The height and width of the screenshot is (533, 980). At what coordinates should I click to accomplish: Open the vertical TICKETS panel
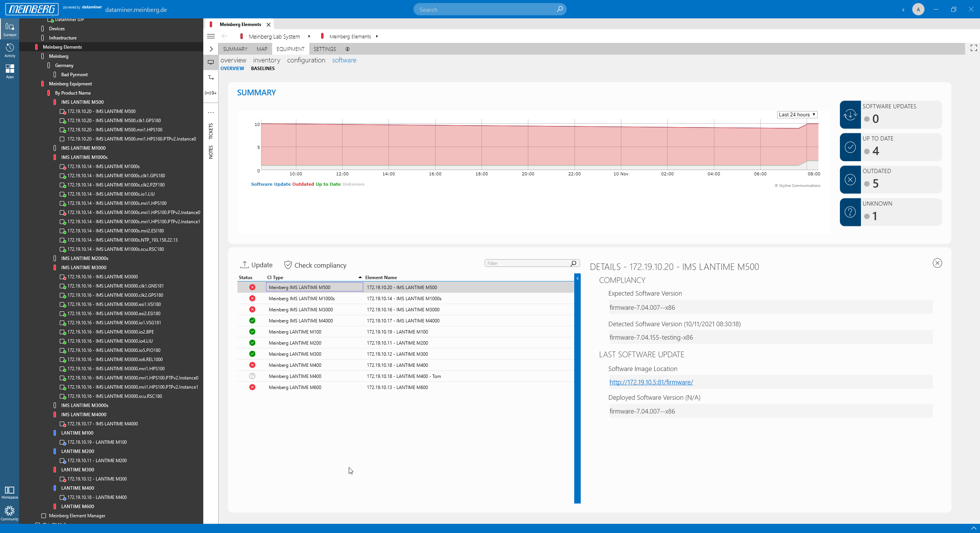click(x=211, y=131)
